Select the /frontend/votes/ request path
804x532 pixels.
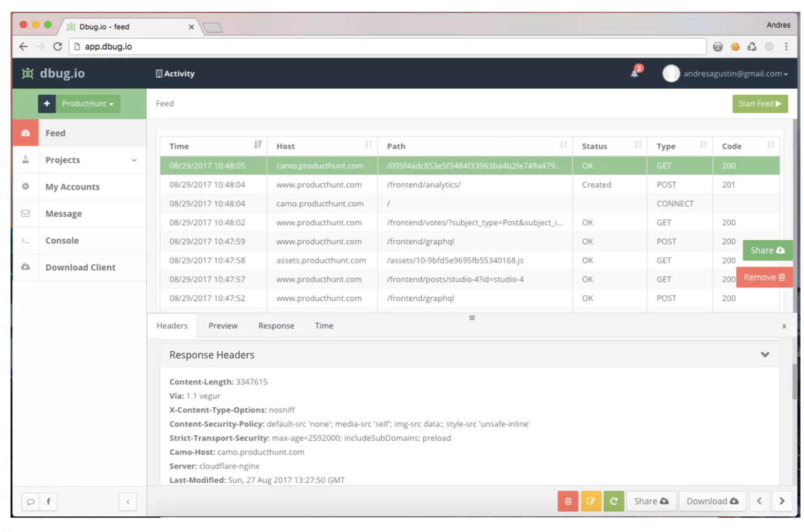(475, 223)
